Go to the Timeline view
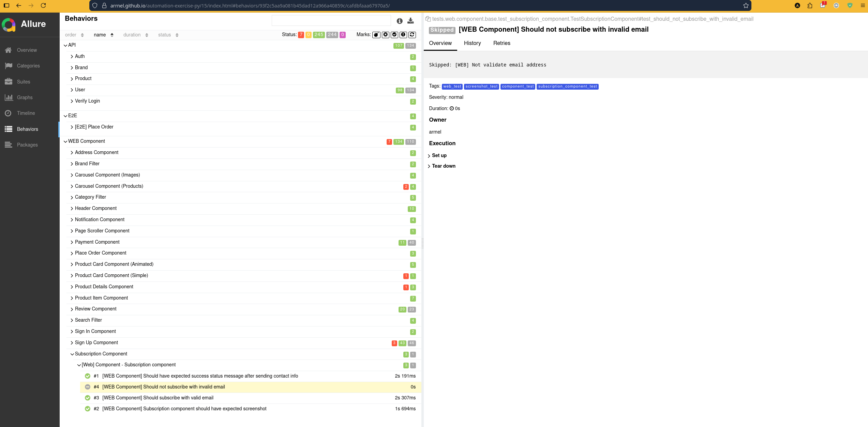 pos(26,113)
